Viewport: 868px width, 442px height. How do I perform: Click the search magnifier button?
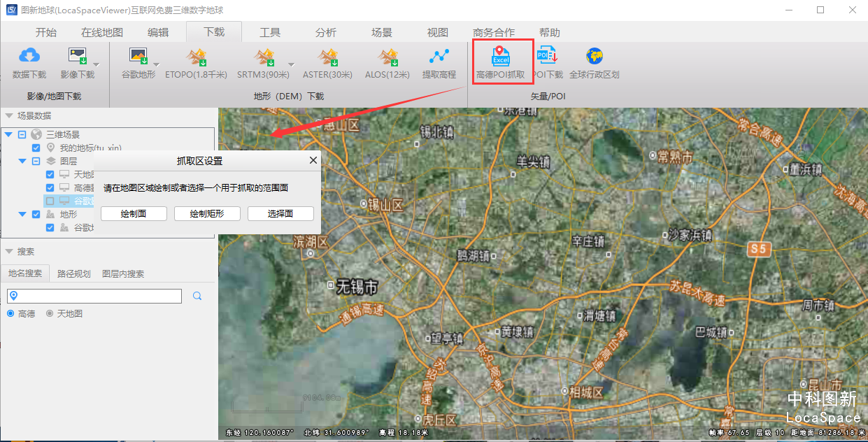tap(197, 296)
